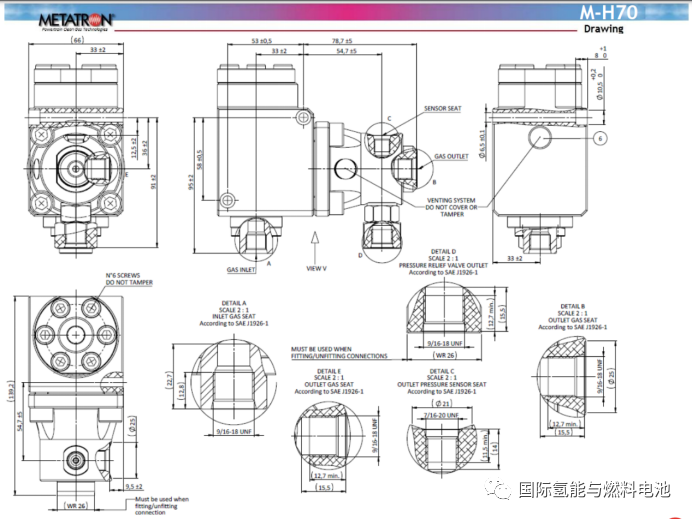Screen dimensions: 693x520
Task: Select the GAS INLET label
Action: [241, 270]
